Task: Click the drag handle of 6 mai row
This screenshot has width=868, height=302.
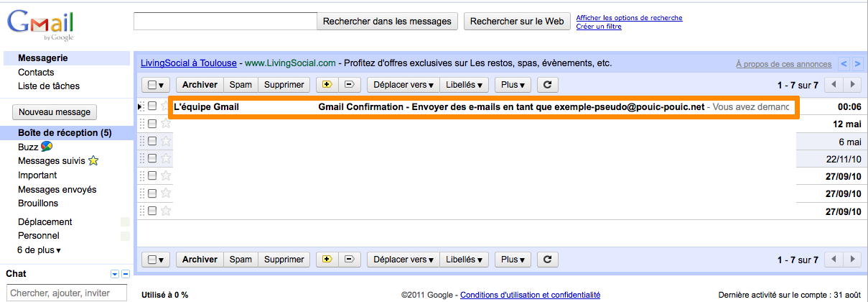Action: pyautogui.click(x=141, y=141)
